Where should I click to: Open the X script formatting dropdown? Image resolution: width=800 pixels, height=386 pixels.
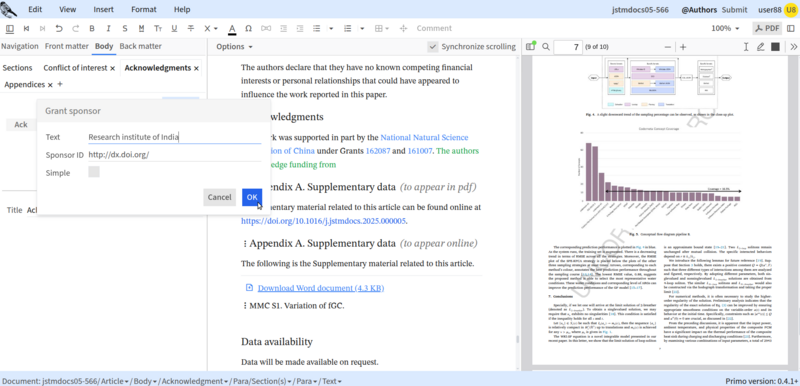click(x=211, y=29)
